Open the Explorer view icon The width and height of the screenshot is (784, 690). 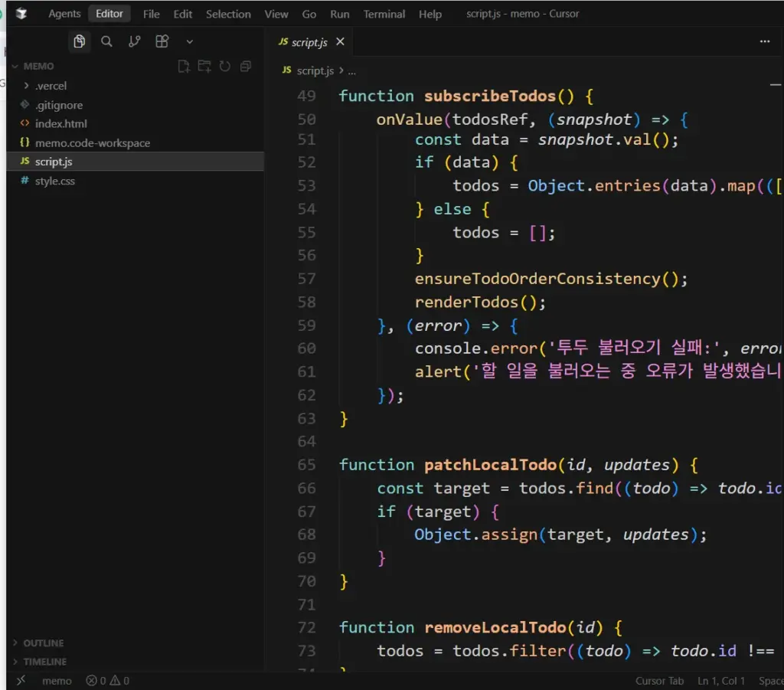tap(79, 41)
